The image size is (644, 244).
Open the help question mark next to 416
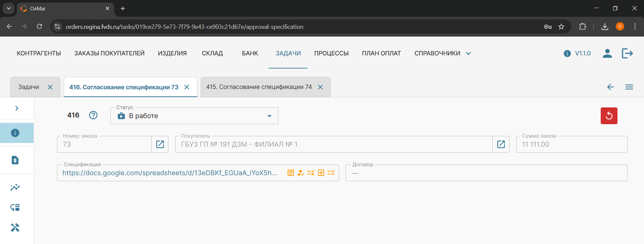[x=93, y=115]
